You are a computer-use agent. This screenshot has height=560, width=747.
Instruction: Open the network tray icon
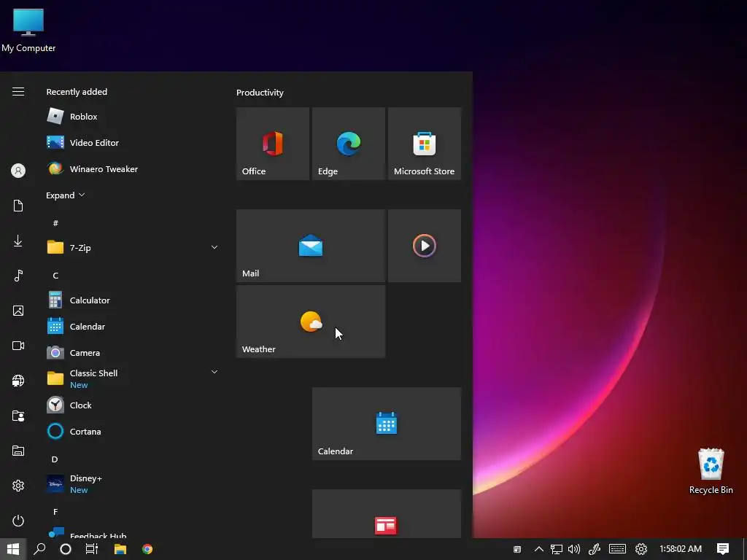coord(557,549)
